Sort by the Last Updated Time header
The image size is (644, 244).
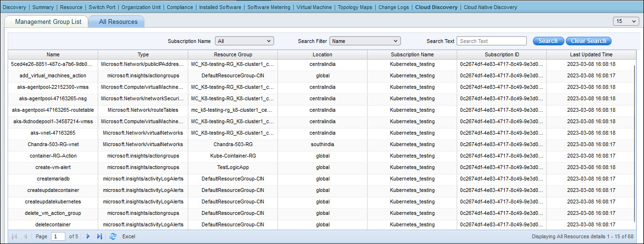[591, 54]
